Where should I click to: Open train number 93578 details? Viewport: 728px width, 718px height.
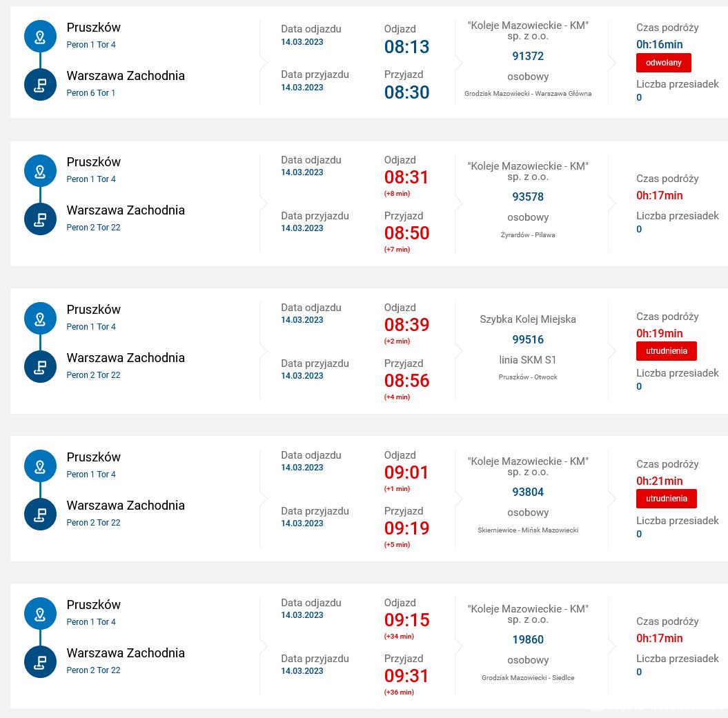click(x=528, y=197)
